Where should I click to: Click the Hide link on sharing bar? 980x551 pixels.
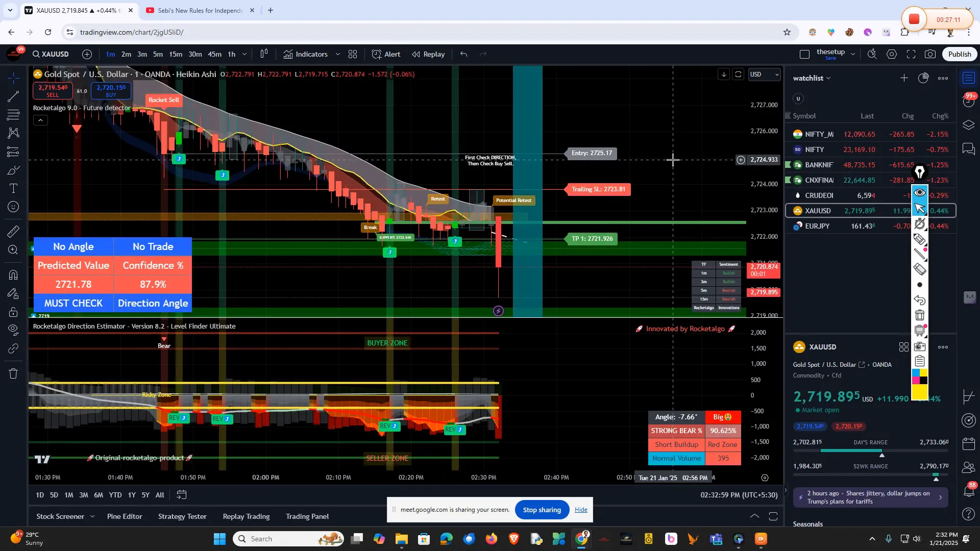pyautogui.click(x=581, y=510)
